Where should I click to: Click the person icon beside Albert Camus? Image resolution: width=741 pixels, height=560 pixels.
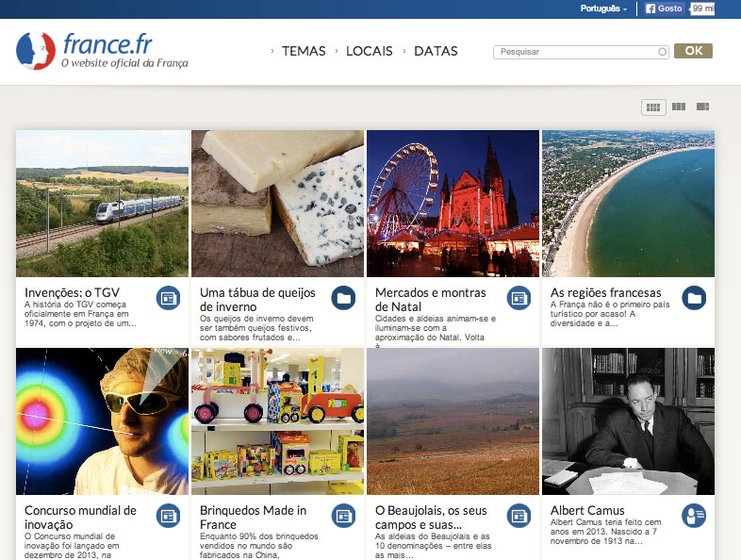click(x=695, y=516)
